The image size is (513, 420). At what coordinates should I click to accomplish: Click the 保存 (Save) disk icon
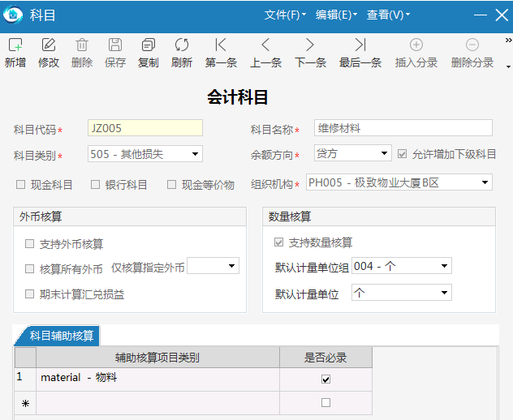115,45
